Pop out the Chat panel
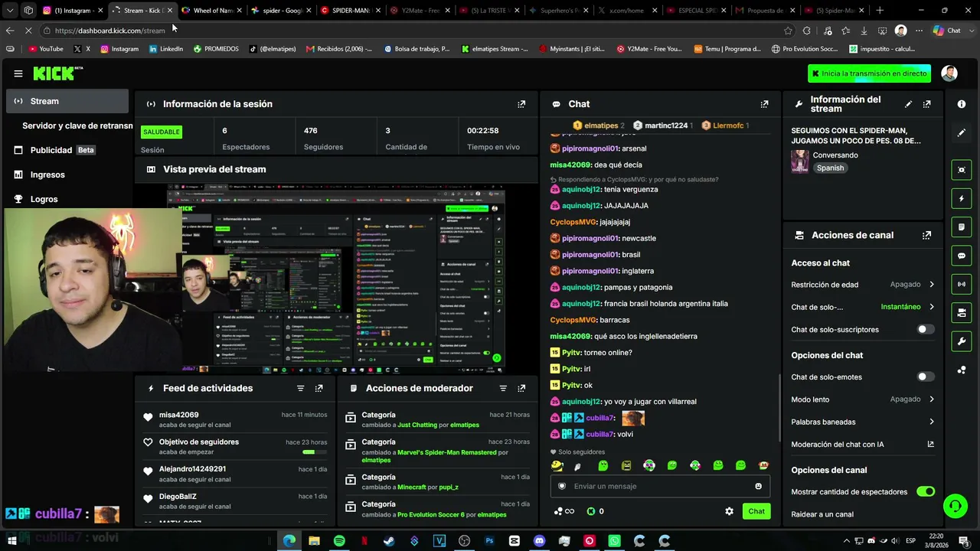The image size is (980, 551). point(764,104)
